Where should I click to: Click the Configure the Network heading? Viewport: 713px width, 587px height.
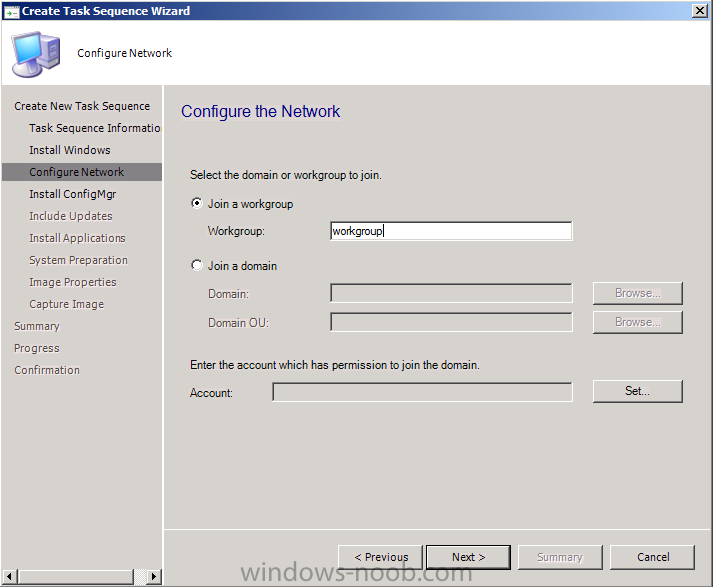tap(261, 111)
